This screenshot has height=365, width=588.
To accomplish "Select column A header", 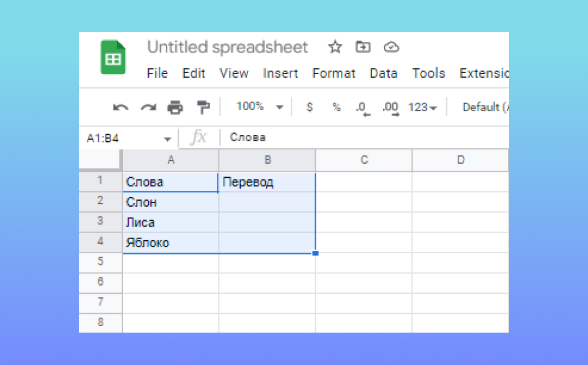I will click(x=171, y=160).
